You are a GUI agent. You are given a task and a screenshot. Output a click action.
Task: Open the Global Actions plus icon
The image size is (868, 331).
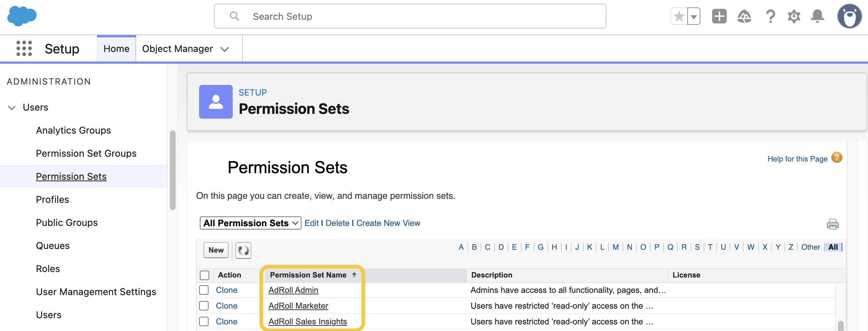(x=719, y=16)
